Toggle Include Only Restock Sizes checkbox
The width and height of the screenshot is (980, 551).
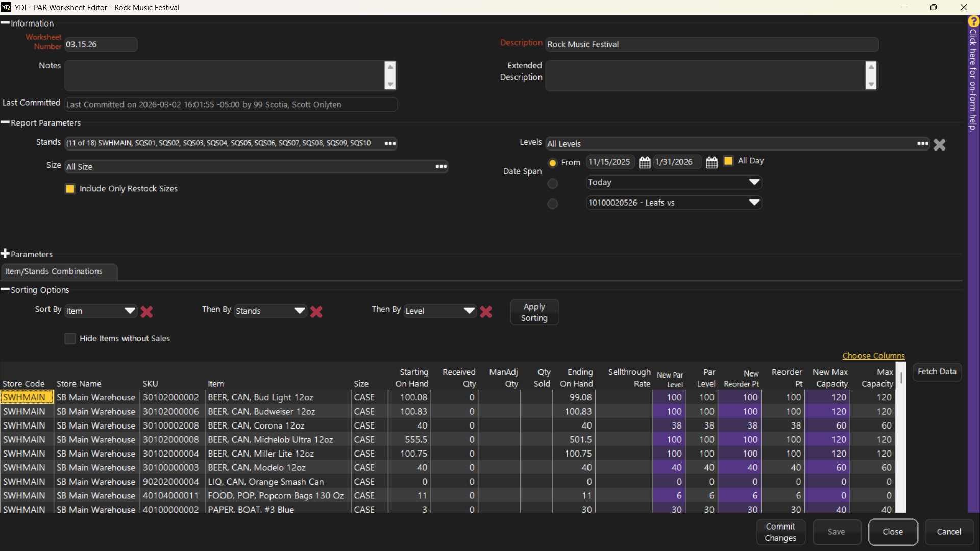pyautogui.click(x=70, y=189)
